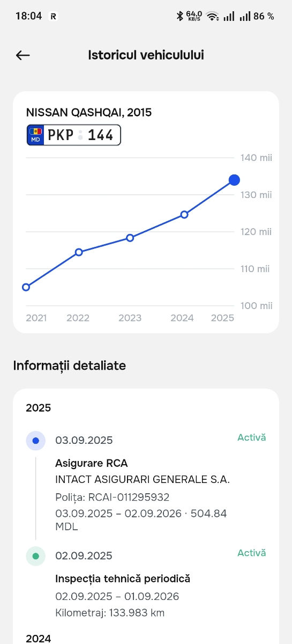
Task: Tap the battery percentage indicator
Action: [x=264, y=16]
